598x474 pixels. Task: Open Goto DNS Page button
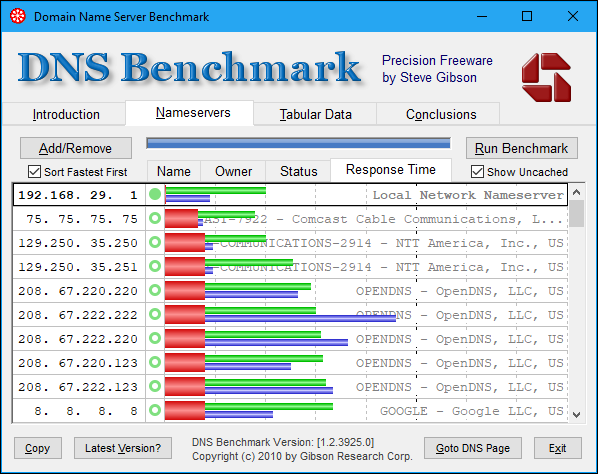point(473,448)
